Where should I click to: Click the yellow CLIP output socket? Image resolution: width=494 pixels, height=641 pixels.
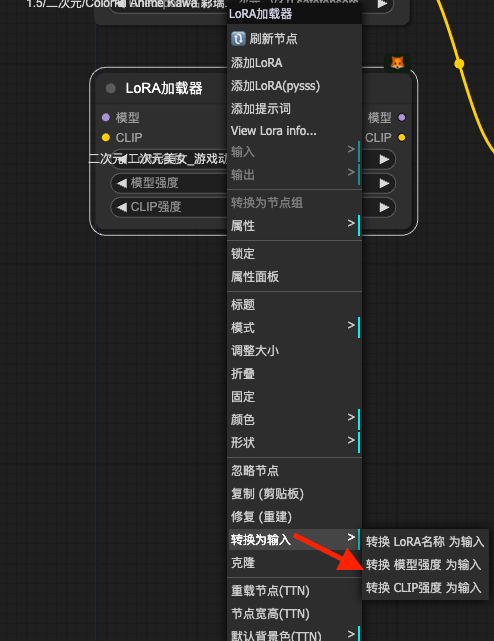[x=402, y=137]
